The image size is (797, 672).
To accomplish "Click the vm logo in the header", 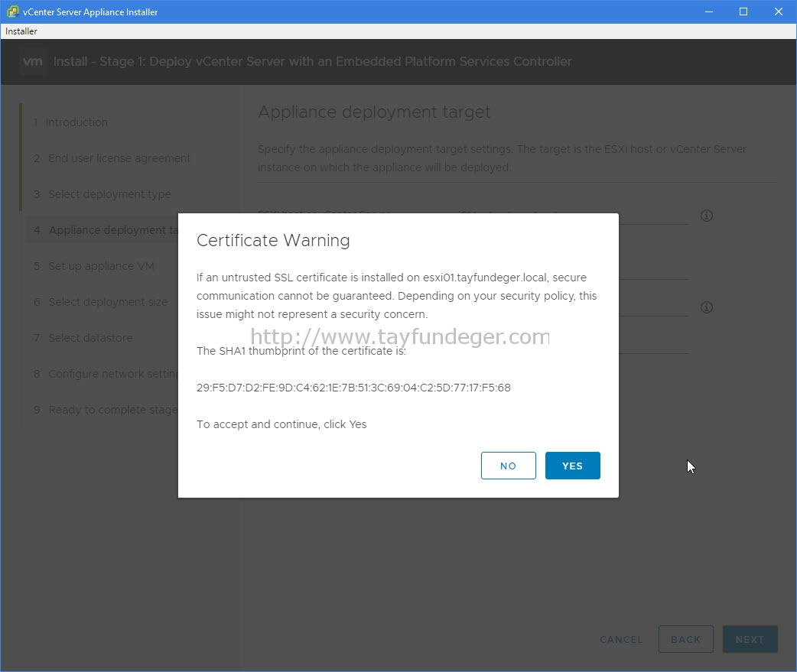I will click(x=33, y=61).
